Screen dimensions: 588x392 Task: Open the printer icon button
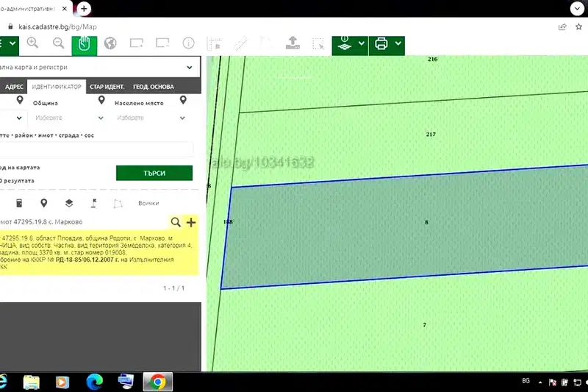coord(381,43)
